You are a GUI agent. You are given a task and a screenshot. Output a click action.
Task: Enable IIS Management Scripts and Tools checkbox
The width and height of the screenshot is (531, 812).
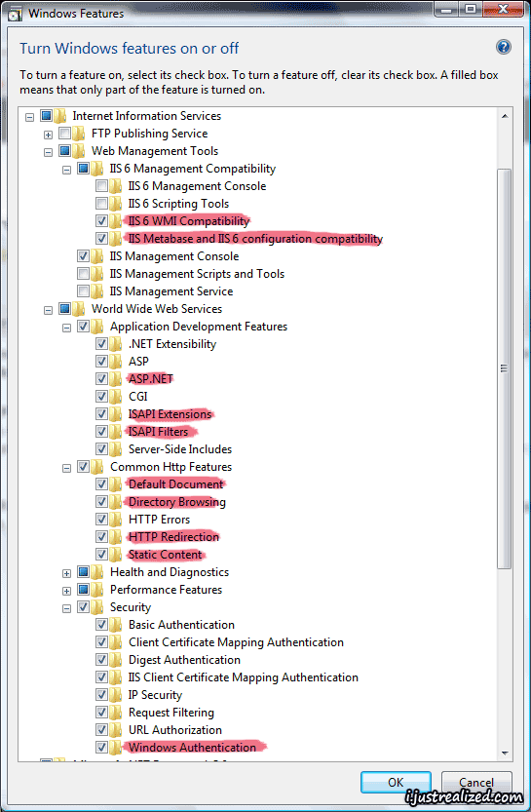[x=84, y=273]
